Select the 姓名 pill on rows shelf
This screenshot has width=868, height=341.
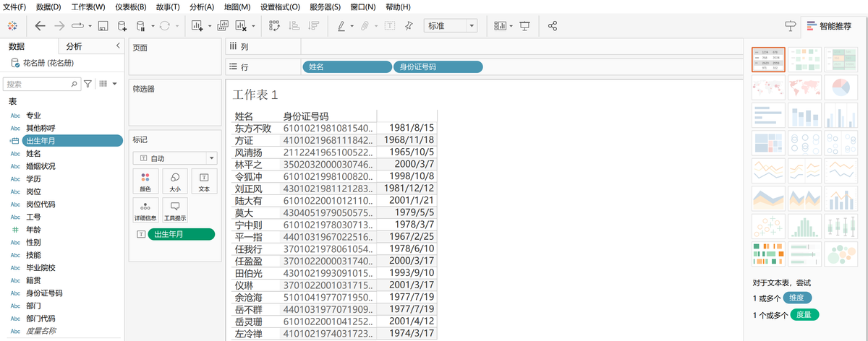click(346, 66)
